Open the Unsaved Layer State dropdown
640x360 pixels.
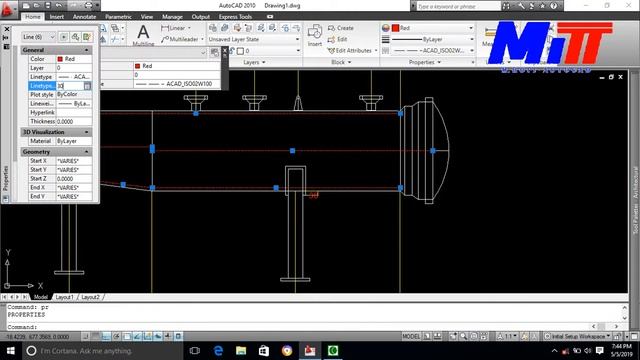click(254, 39)
